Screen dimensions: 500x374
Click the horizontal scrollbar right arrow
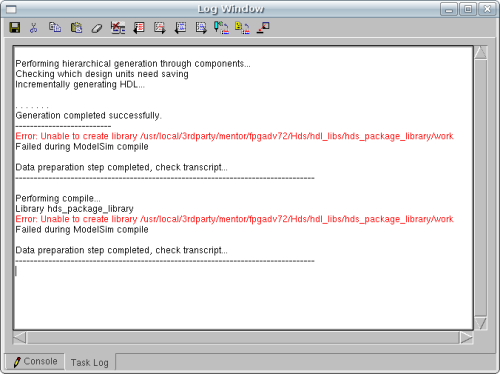tap(466, 338)
